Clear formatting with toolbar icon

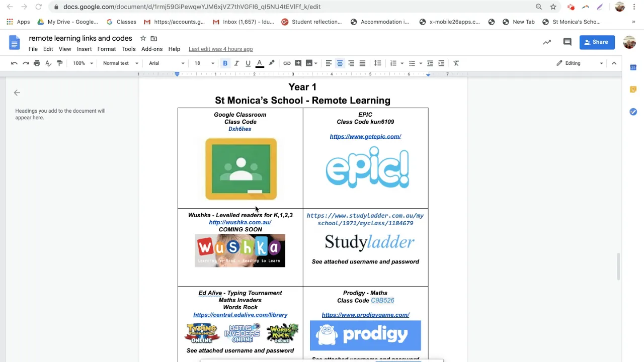[x=456, y=63]
